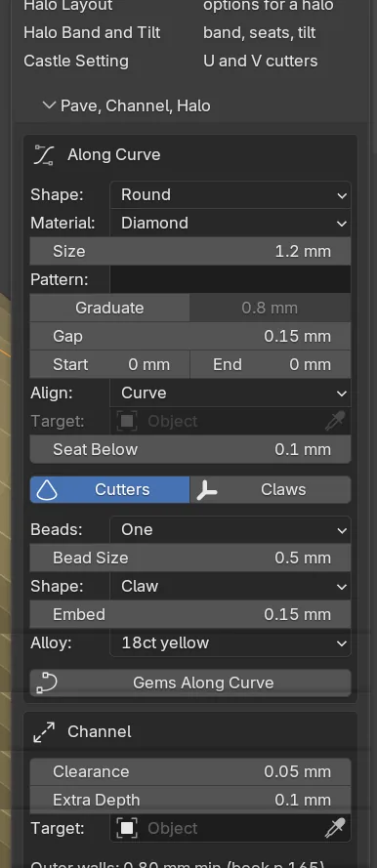Open the Material dropdown showing Diamond
This screenshot has width=377, height=868.
pos(230,223)
